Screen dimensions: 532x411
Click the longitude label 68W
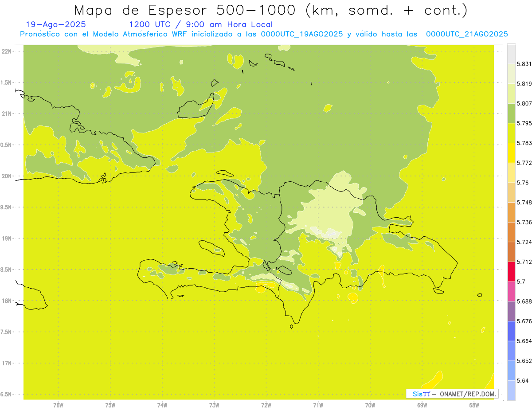(x=474, y=405)
